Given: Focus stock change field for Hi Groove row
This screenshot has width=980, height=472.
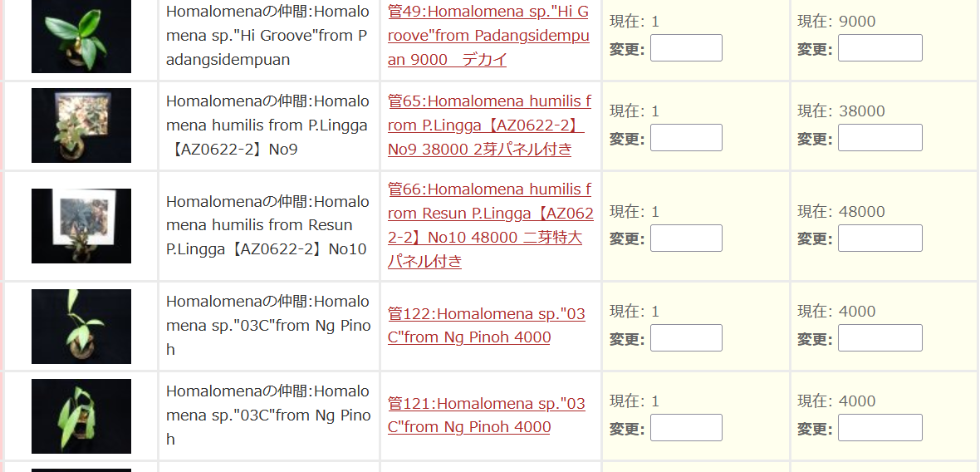Looking at the screenshot, I should point(686,48).
